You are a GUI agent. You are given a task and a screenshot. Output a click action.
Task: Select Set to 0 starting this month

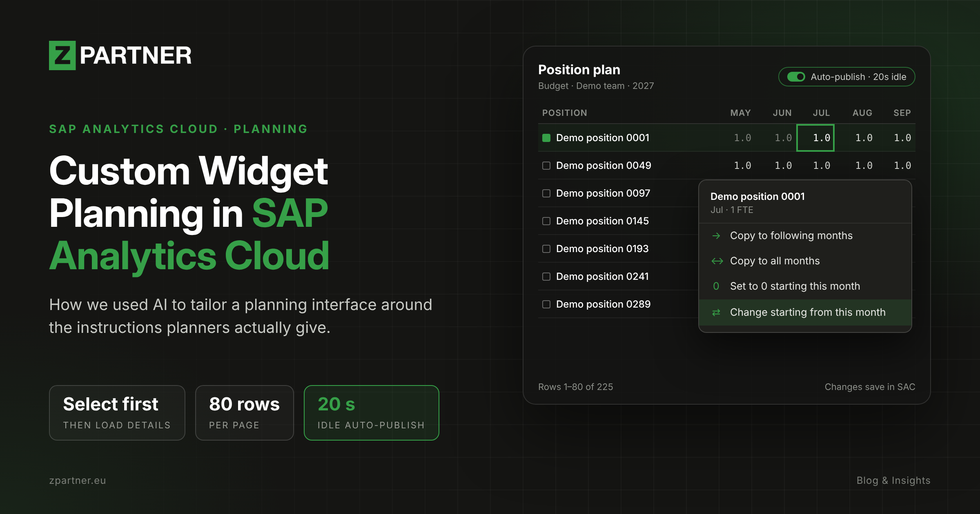coord(805,286)
